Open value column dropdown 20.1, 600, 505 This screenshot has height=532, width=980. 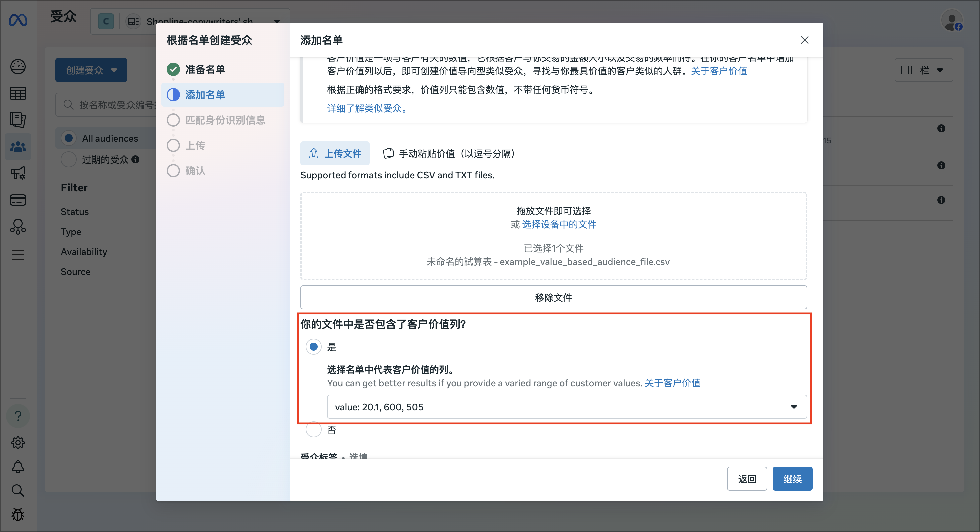click(x=566, y=407)
